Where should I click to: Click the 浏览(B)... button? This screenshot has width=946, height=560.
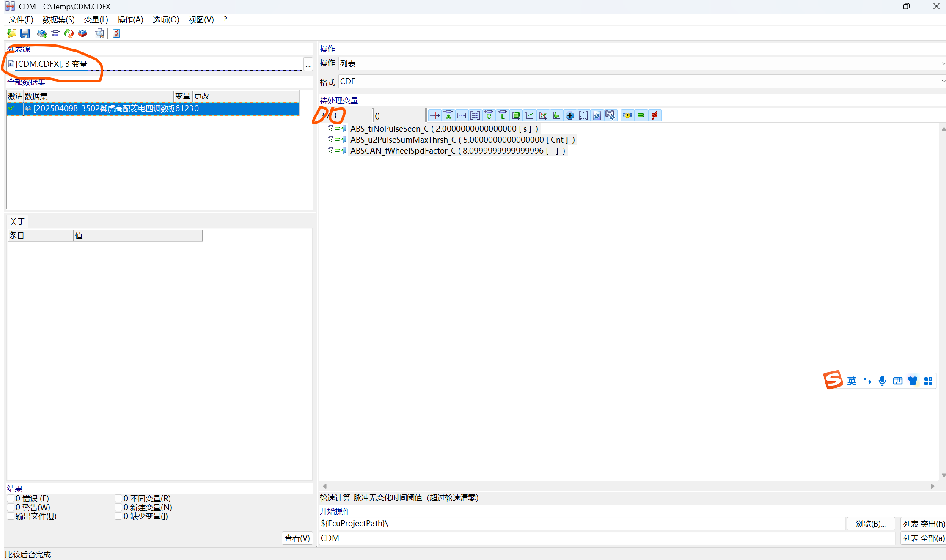pos(871,524)
